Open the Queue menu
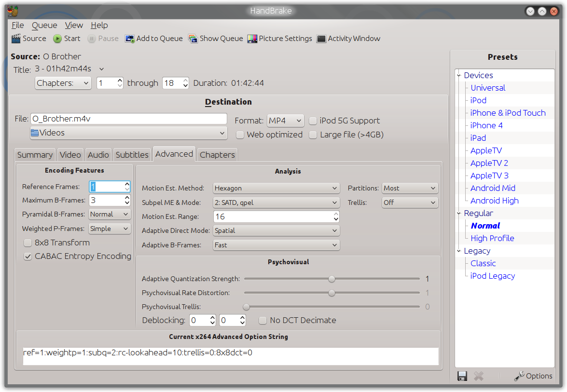 pyautogui.click(x=44, y=25)
